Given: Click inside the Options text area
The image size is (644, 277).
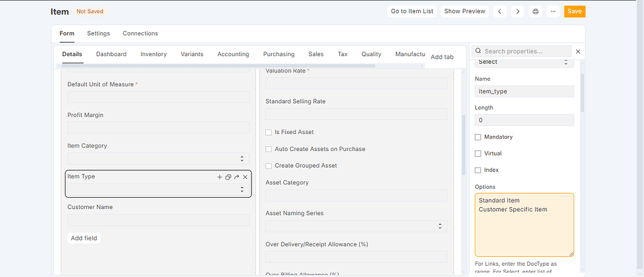Looking at the screenshot, I should coord(525,225).
